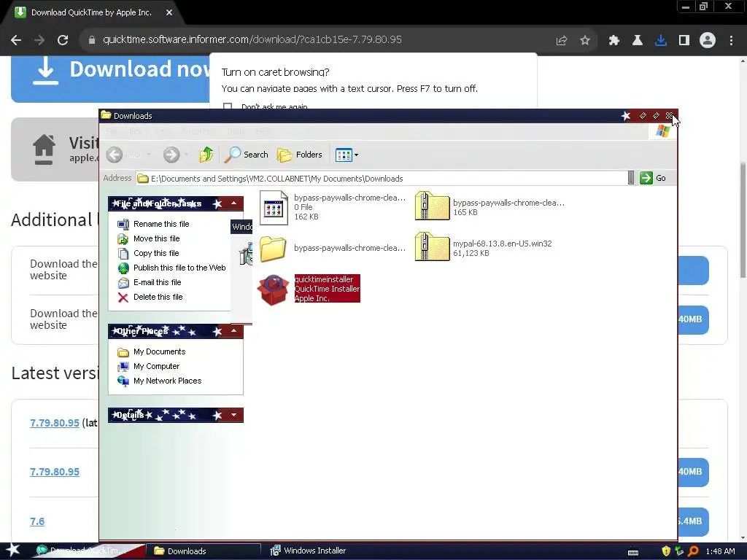This screenshot has height=560, width=747.
Task: Select the mypal-68.13.8.en-US.win32 zip icon
Action: (432, 246)
